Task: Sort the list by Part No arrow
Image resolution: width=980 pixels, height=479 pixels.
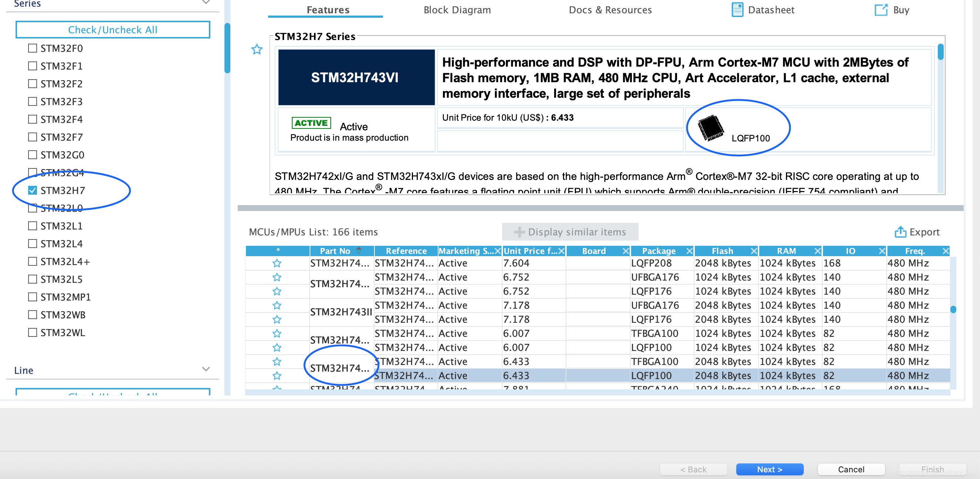Action: tap(359, 251)
